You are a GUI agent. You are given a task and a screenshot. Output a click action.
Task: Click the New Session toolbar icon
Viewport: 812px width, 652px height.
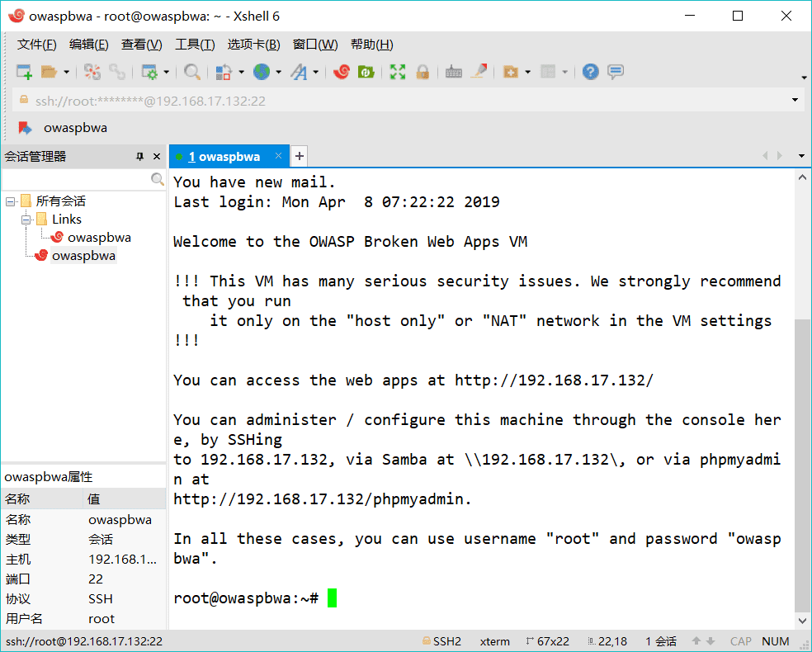tap(24, 72)
